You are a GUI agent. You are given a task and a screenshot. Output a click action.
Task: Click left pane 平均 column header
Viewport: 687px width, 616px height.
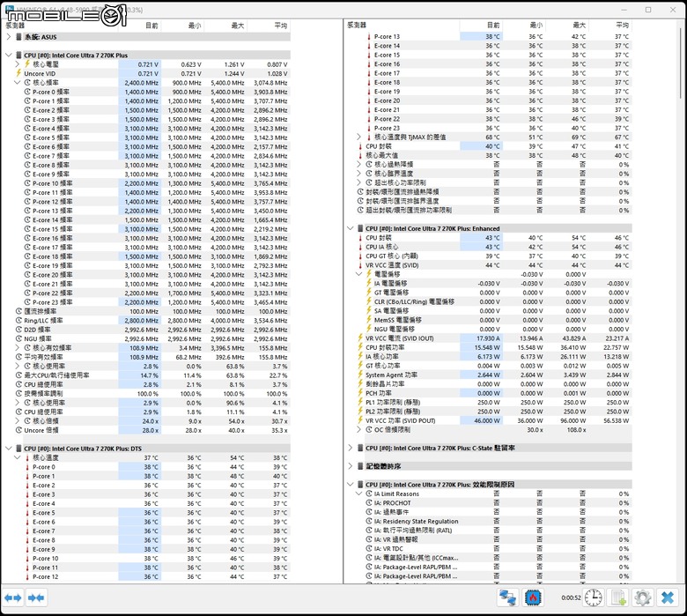click(269, 26)
